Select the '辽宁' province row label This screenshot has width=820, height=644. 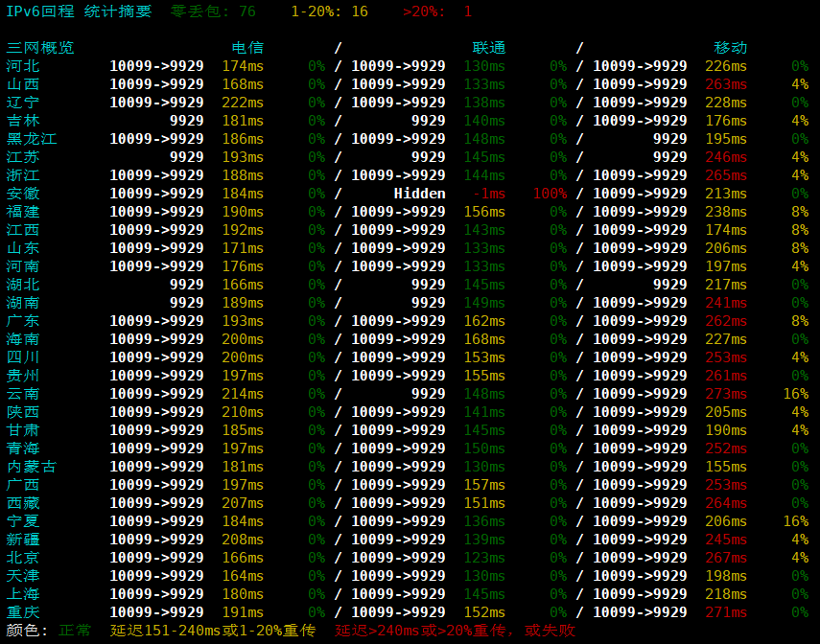pyautogui.click(x=23, y=103)
